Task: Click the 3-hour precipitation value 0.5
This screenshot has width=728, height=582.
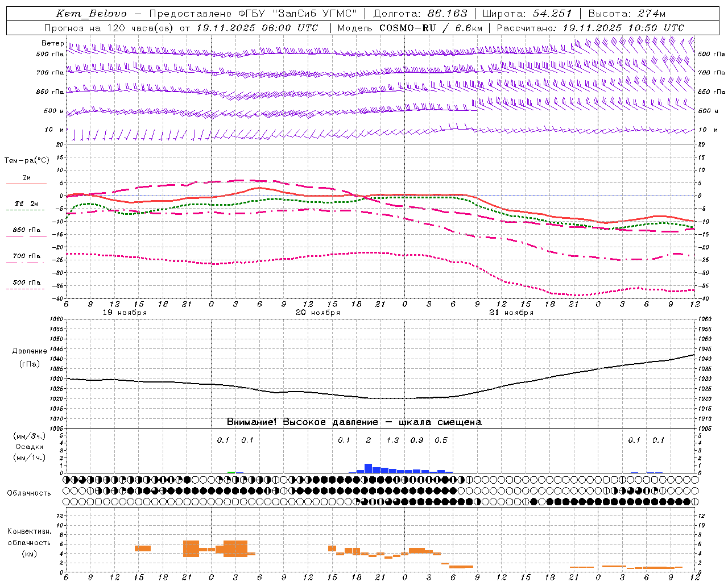Action: pyautogui.click(x=441, y=440)
